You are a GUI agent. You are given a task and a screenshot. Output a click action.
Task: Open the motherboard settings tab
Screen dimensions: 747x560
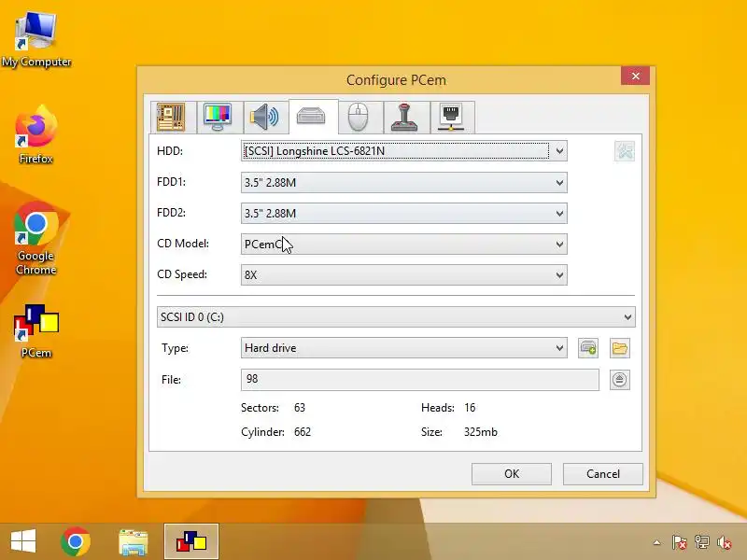(172, 118)
